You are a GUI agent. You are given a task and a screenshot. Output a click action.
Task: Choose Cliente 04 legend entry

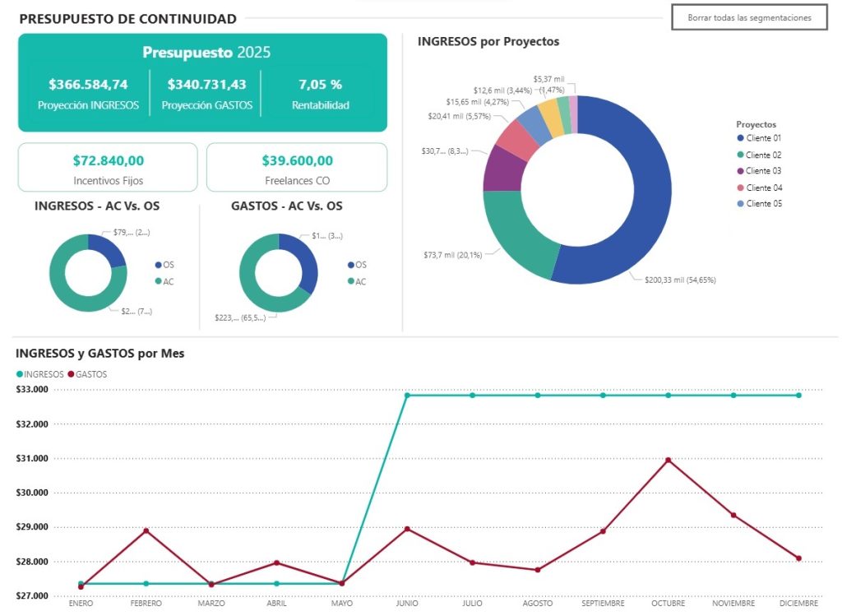(x=763, y=188)
